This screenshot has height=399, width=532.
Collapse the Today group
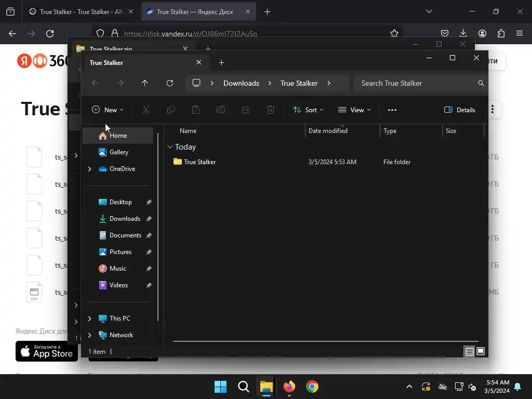point(170,147)
